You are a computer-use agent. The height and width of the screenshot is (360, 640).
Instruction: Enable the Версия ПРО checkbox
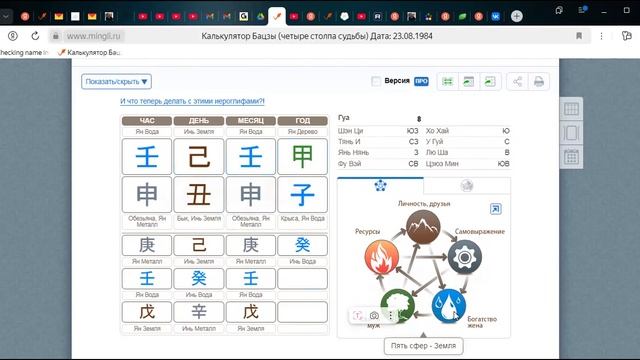pyautogui.click(x=376, y=81)
